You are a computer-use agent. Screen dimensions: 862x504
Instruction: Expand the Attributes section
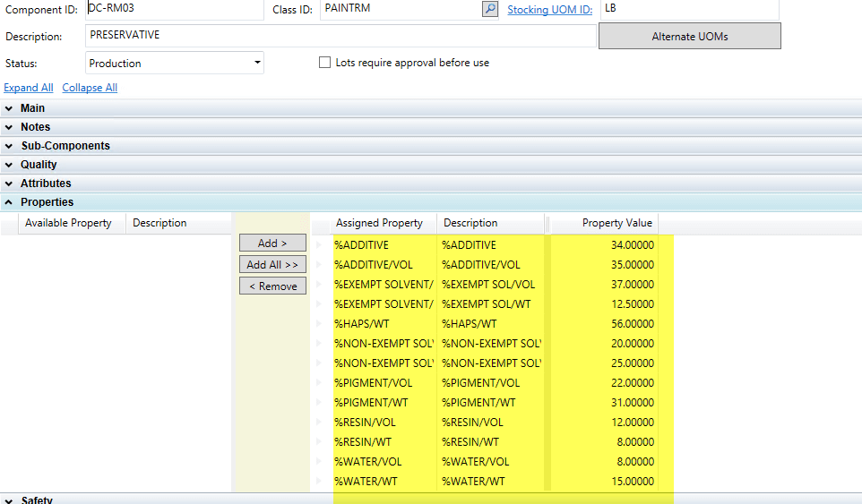click(x=45, y=184)
